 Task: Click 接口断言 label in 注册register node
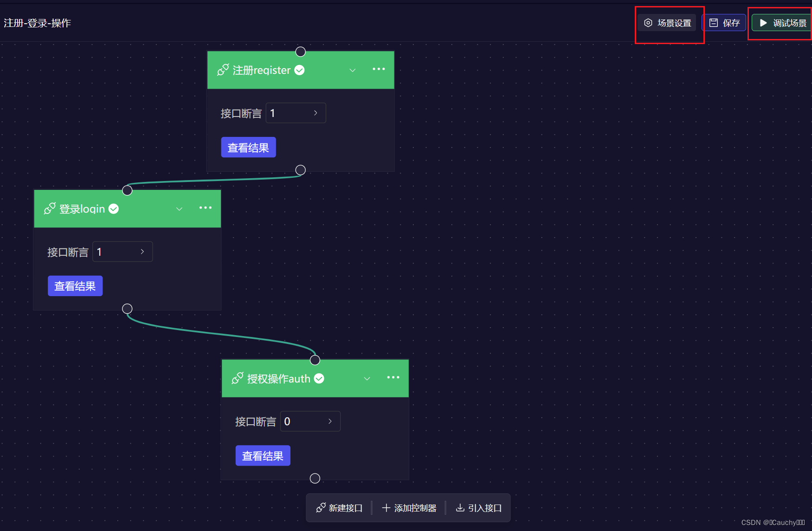coord(241,113)
